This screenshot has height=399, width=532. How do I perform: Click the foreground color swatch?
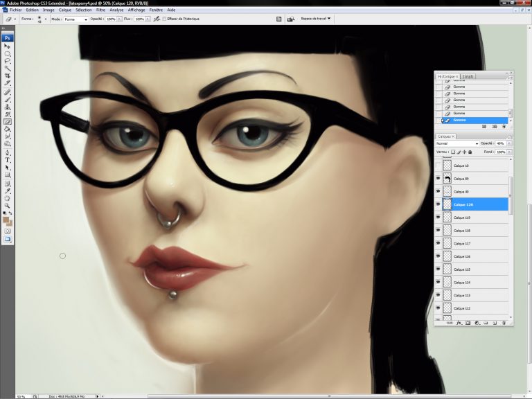6,220
